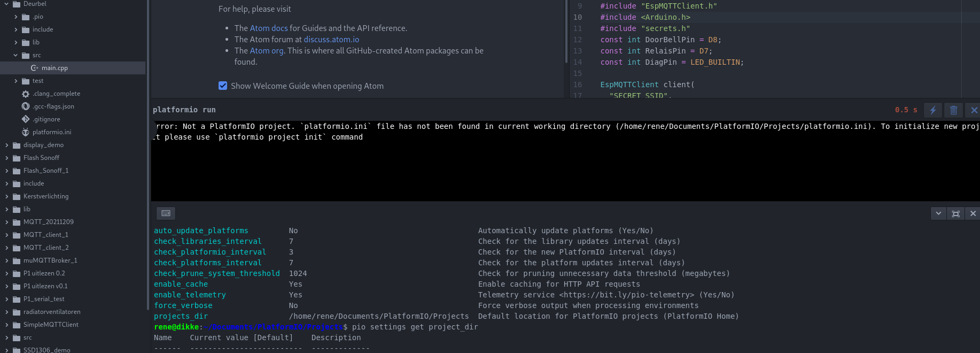
Task: Click the lightning bolt icon in build panel
Action: [x=933, y=110]
